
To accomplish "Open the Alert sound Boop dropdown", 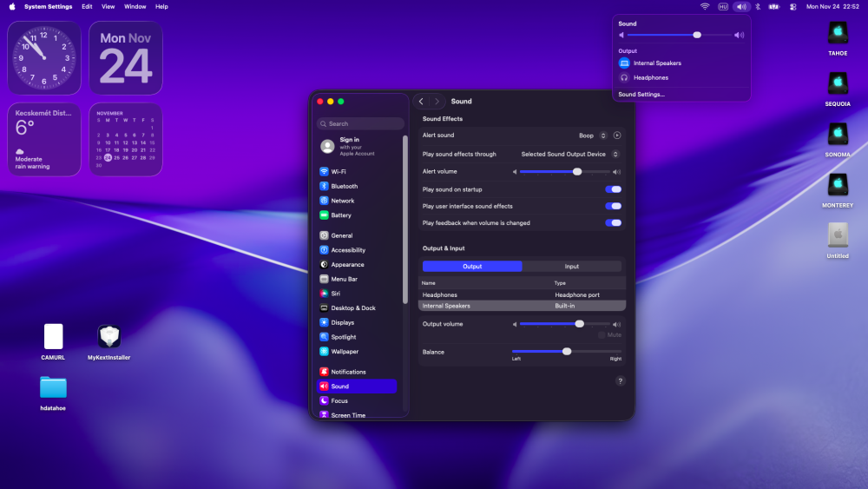I will (x=593, y=135).
